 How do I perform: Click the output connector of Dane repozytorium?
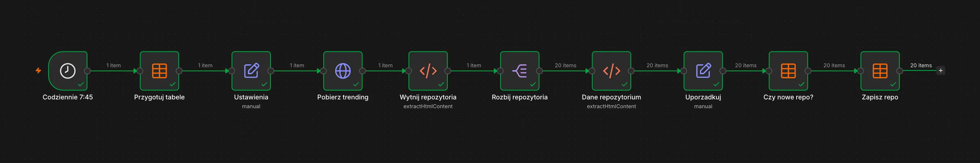click(x=631, y=71)
